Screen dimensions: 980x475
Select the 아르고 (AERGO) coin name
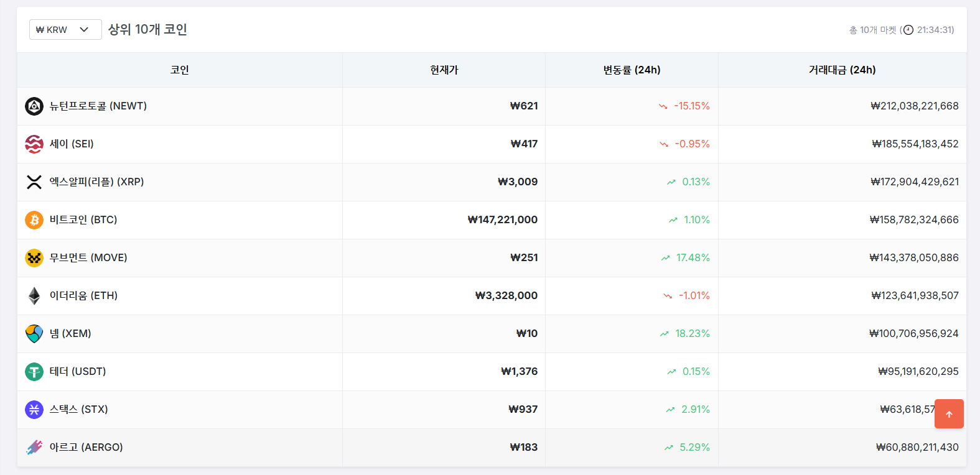(x=86, y=448)
